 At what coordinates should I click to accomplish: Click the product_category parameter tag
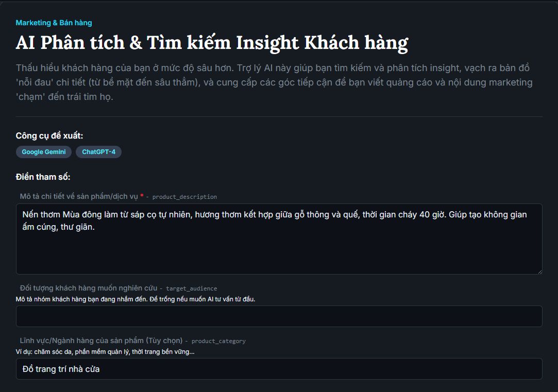[x=218, y=341]
